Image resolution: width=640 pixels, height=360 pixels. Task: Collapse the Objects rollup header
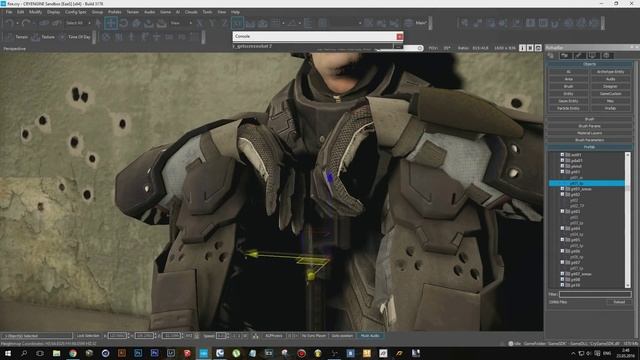click(x=589, y=64)
